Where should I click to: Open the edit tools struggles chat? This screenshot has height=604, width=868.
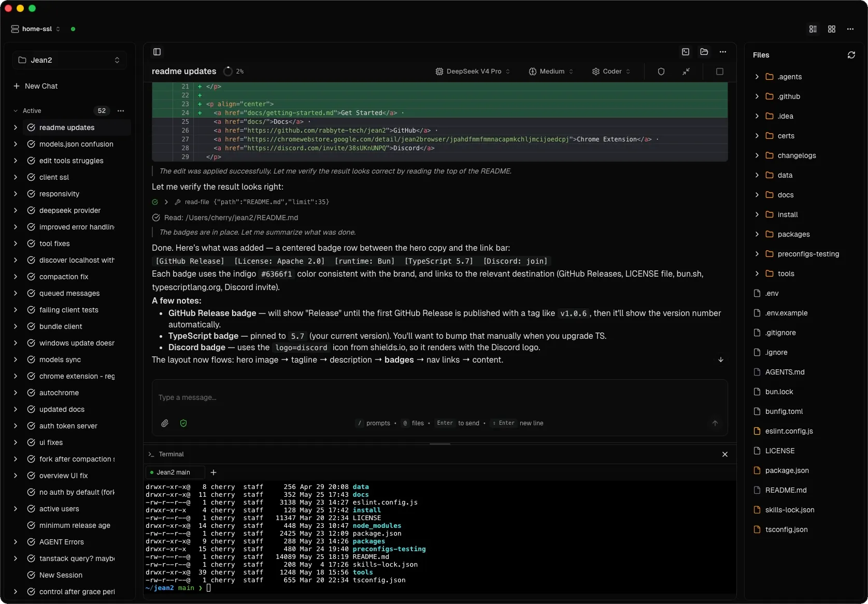click(x=71, y=161)
